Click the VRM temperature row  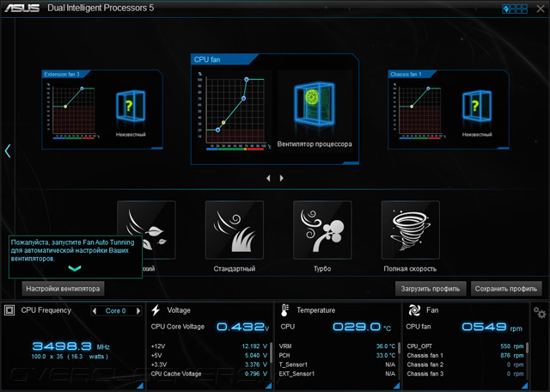337,346
